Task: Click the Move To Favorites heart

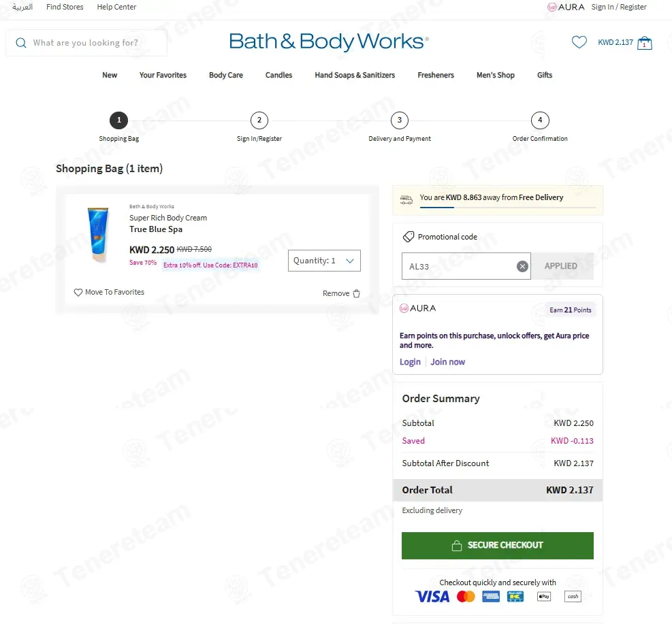Action: [x=78, y=293]
